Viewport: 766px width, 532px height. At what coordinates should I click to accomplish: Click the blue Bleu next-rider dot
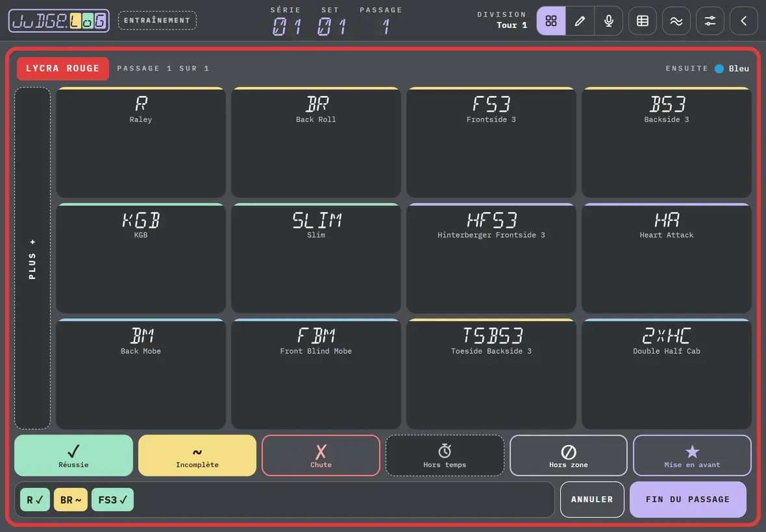(x=719, y=69)
